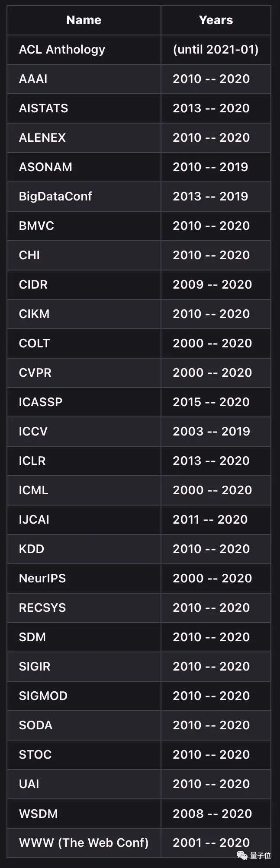This screenshot has height=868, width=280.
Task: Select the ASONAM conference name
Action: tap(45, 167)
